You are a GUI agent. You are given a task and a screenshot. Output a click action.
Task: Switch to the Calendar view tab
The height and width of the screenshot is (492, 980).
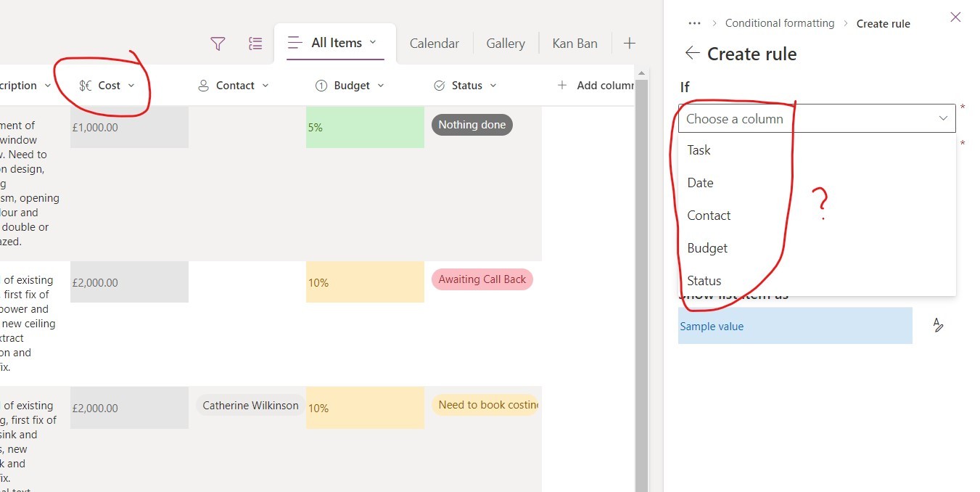coord(434,44)
